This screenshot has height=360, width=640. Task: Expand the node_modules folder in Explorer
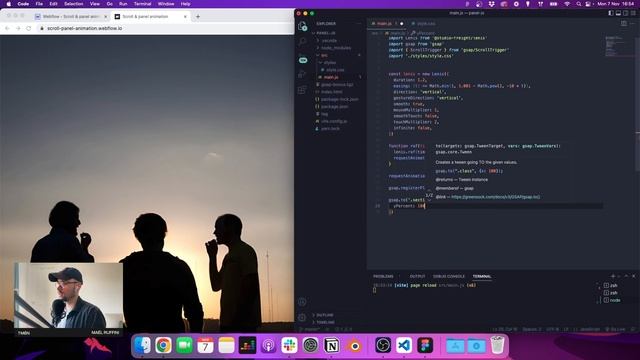coord(336,48)
